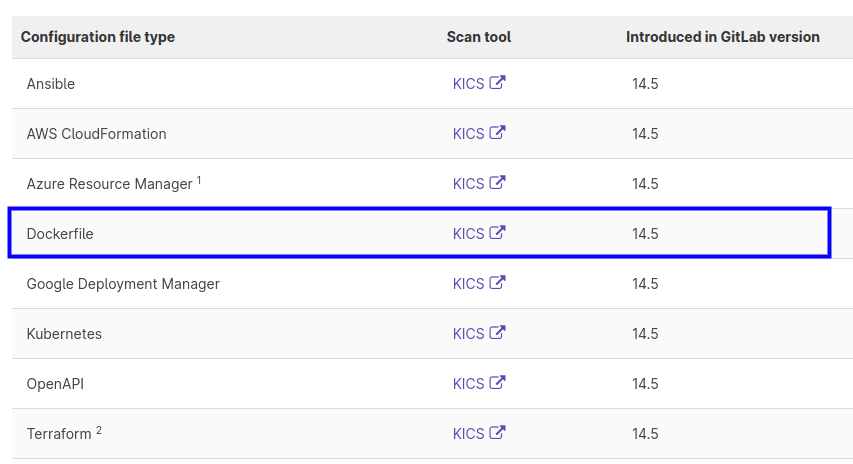Follow the KICS link for Dockerfile
The width and height of the screenshot is (853, 464).
coord(468,234)
